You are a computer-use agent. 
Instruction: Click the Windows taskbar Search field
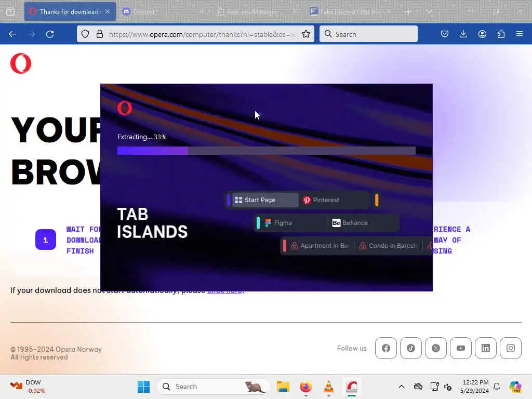click(x=214, y=387)
